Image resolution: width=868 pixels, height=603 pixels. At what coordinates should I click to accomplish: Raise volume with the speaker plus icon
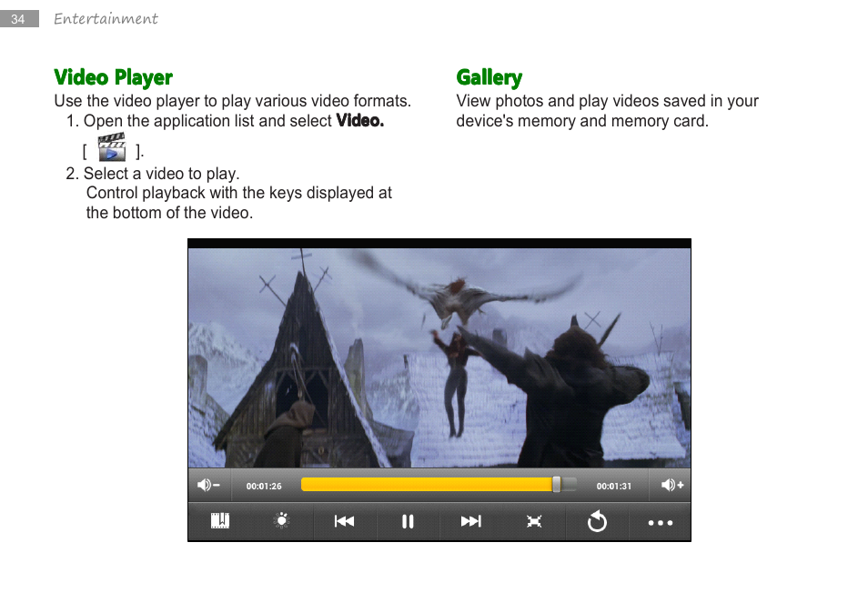click(x=672, y=485)
